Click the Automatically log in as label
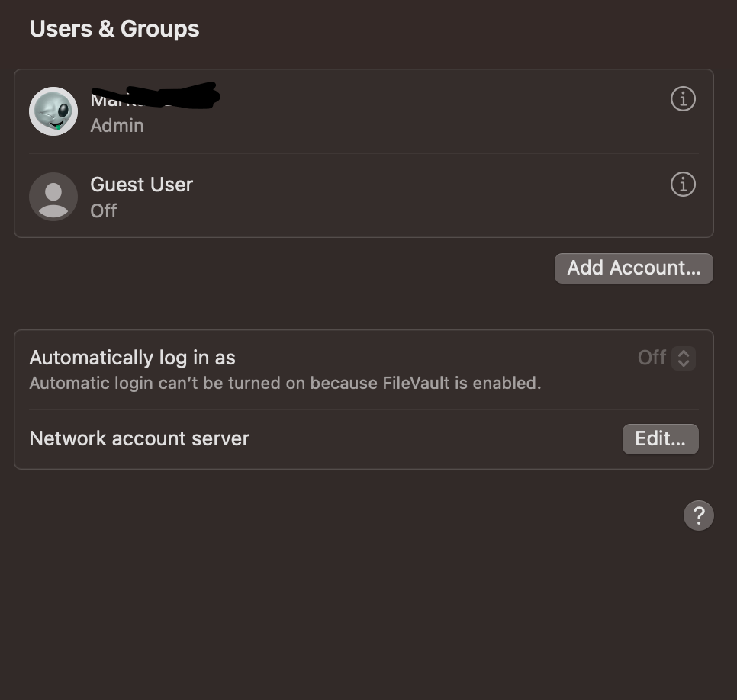 [x=132, y=357]
